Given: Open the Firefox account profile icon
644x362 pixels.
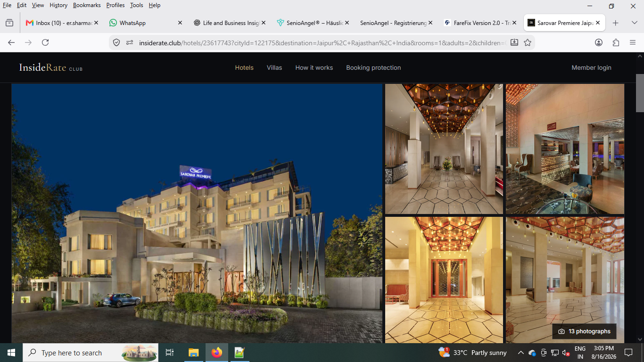Looking at the screenshot, I should [x=599, y=42].
